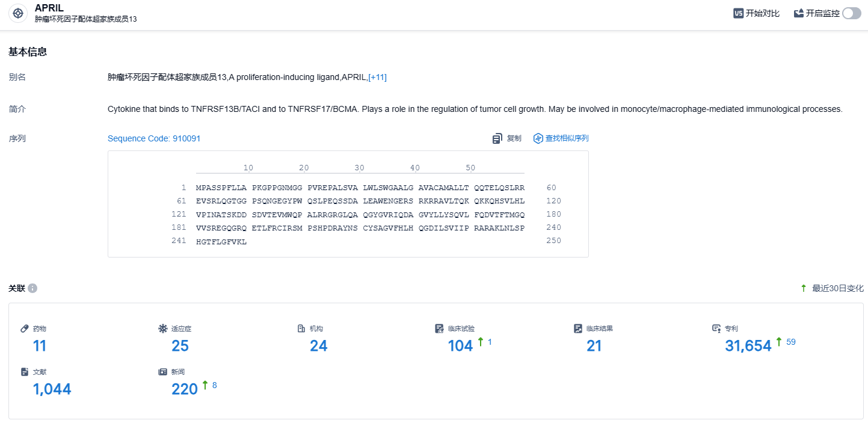Viewport: 868px width, 423px height.
Task: Click the APRIL target icon in header
Action: (18, 13)
